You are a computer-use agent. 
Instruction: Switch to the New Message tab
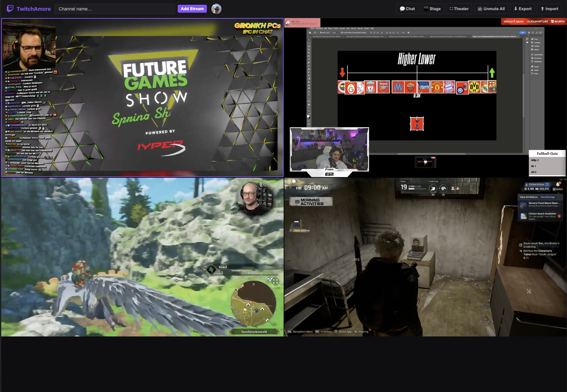548,197
